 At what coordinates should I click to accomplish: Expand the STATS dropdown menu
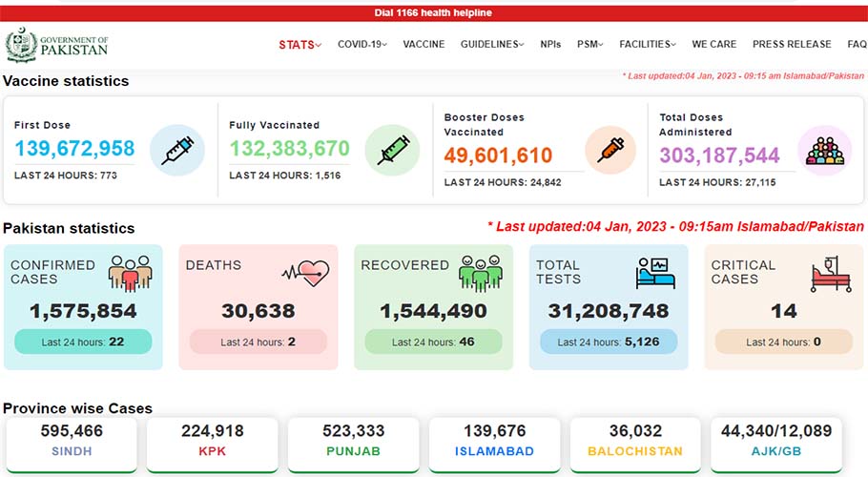click(x=300, y=44)
